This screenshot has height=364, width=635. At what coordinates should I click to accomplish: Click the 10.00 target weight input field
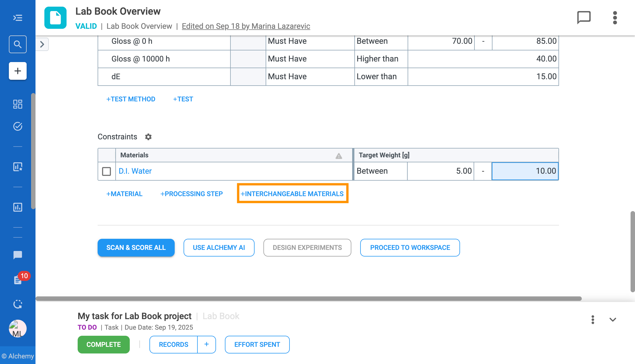[525, 171]
